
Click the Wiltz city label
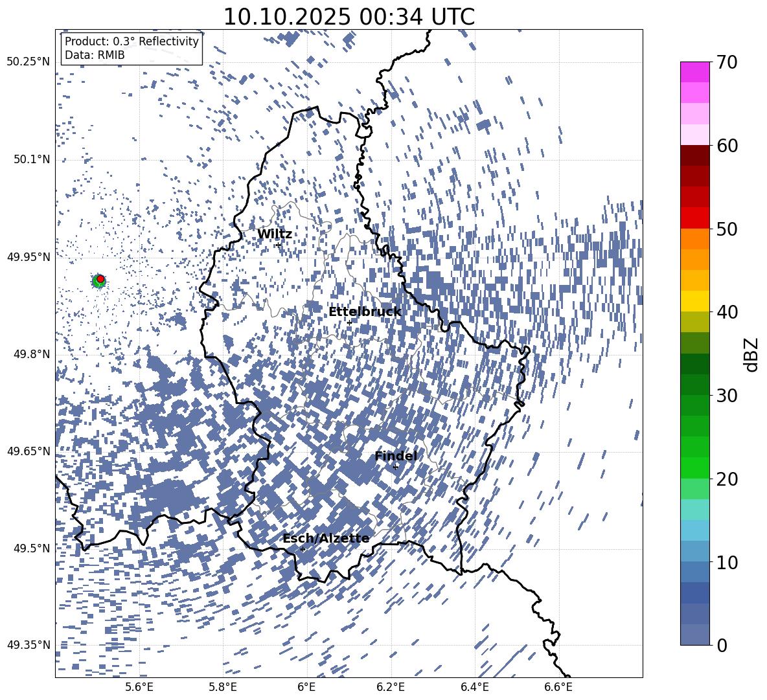275,234
